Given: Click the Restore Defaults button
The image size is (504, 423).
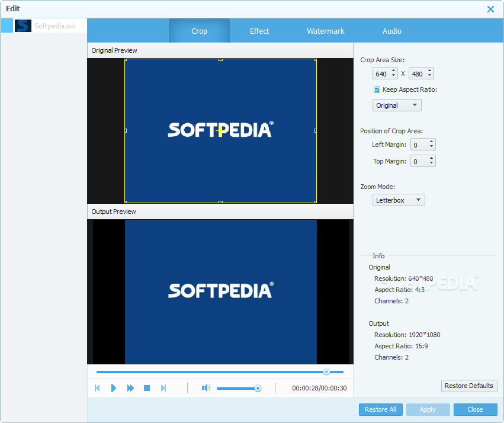Looking at the screenshot, I should [x=469, y=386].
